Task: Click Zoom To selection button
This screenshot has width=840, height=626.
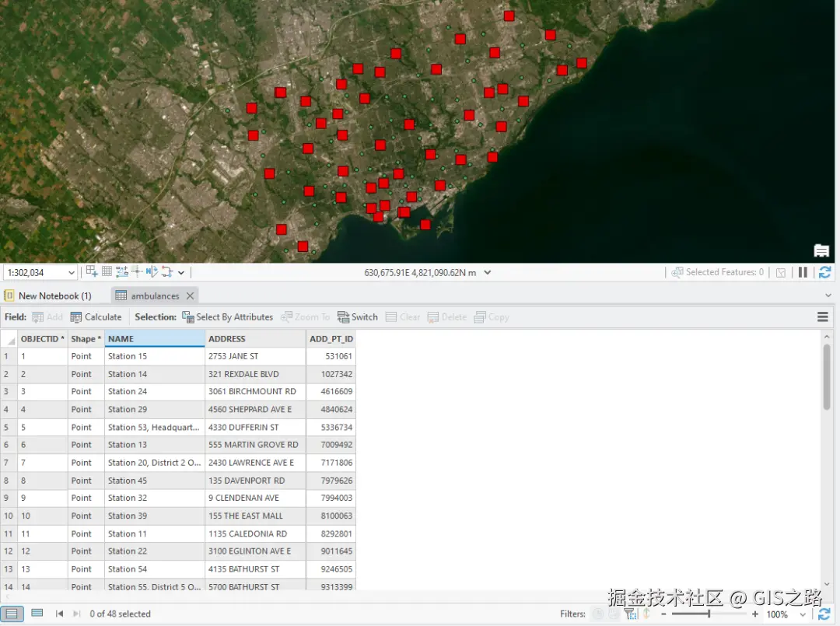Action: point(306,317)
